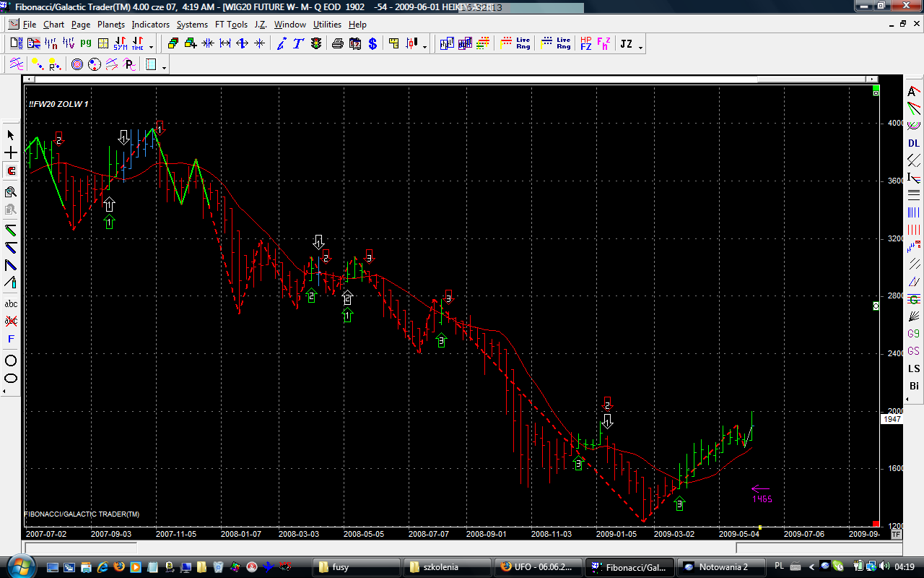Click the green 'pg' page icon

click(86, 43)
